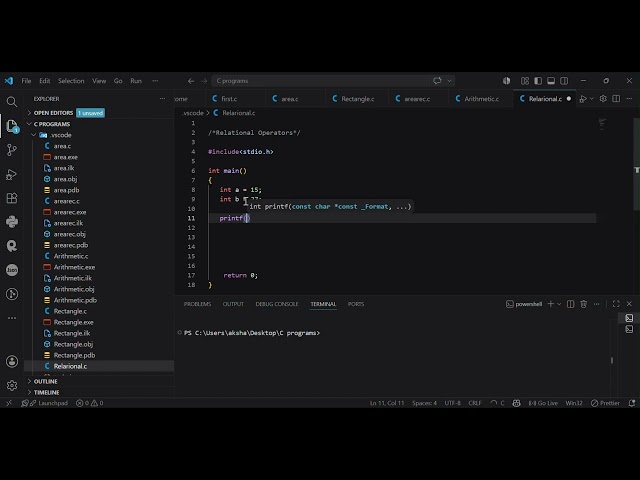This screenshot has height=480, width=640.
Task: Open the Python extension view
Action: click(x=12, y=222)
